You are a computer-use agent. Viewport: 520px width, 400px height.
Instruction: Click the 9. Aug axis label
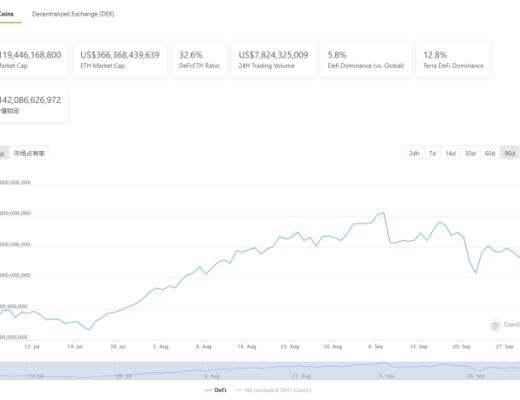click(204, 347)
